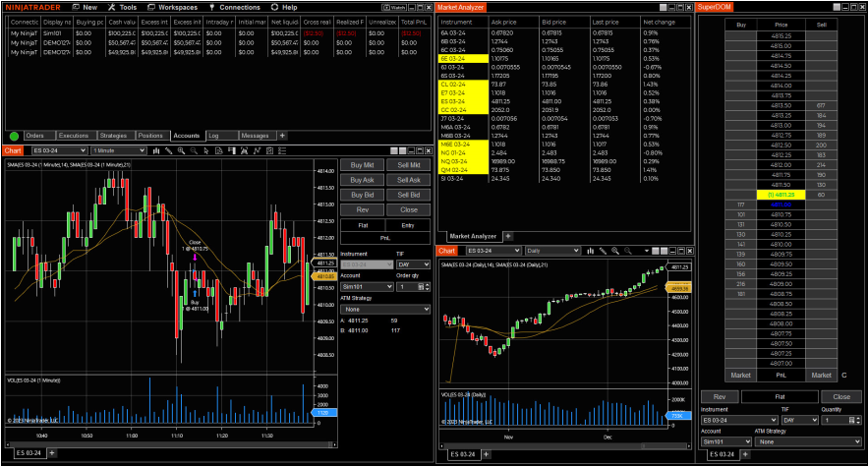This screenshot has height=467, width=868.
Task: Show Data Box icon in 1 Minute chart toolbar
Action: [x=218, y=150]
